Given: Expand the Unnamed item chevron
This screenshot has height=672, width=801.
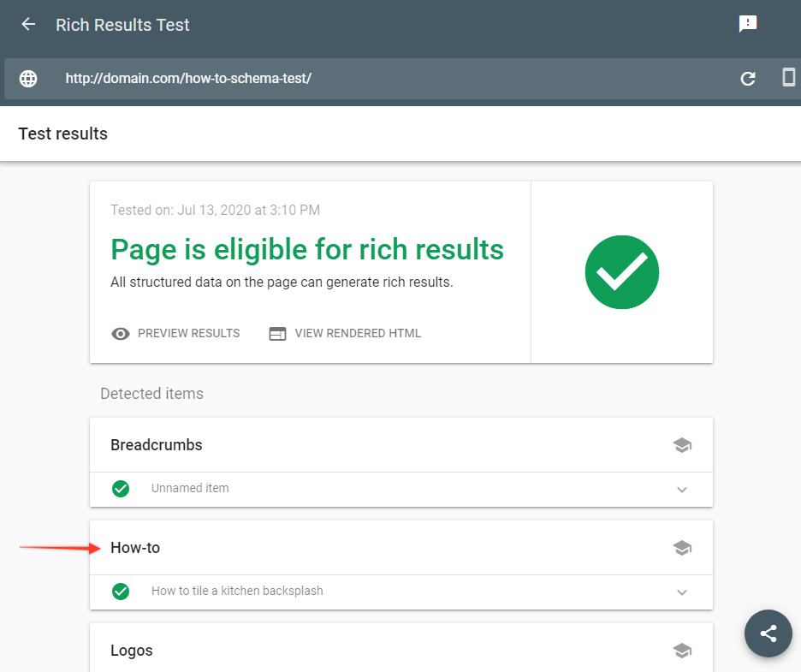Looking at the screenshot, I should 682,490.
